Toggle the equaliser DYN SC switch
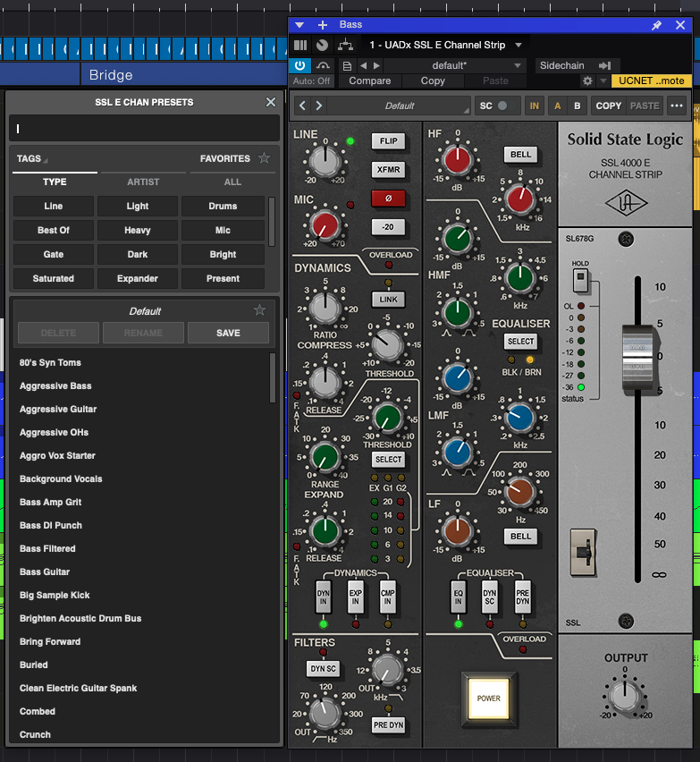This screenshot has height=762, width=700. coord(490,597)
